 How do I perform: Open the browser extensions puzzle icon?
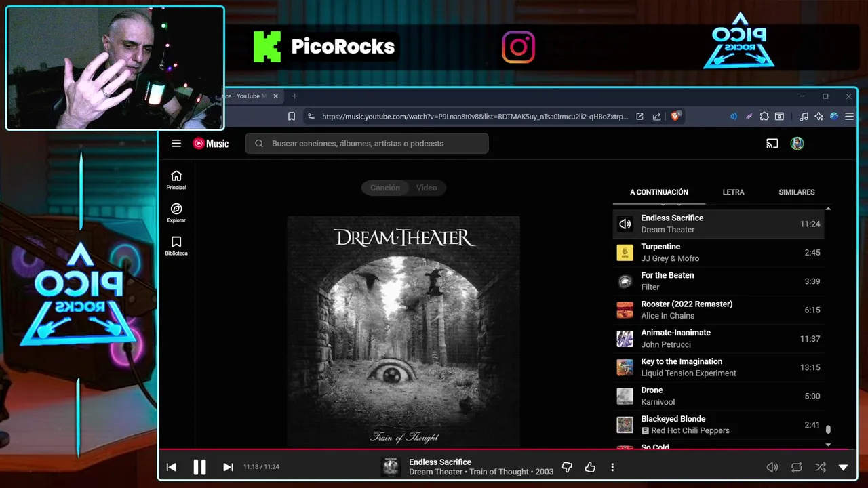[x=764, y=117]
